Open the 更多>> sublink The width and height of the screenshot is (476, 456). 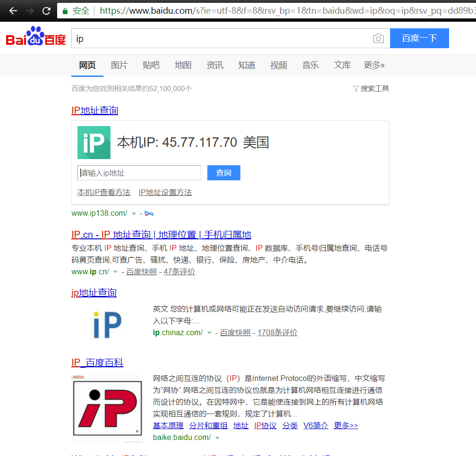click(x=346, y=426)
